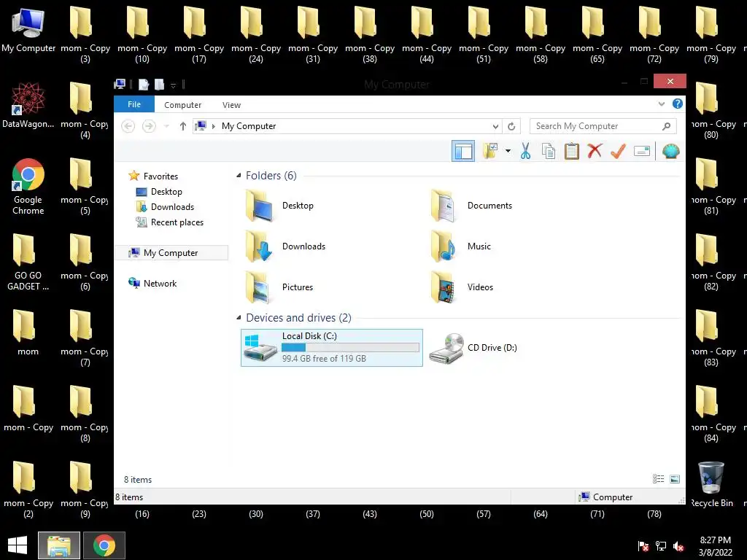Open the dropdown arrow beside folder options
747x560 pixels.
coord(508,151)
